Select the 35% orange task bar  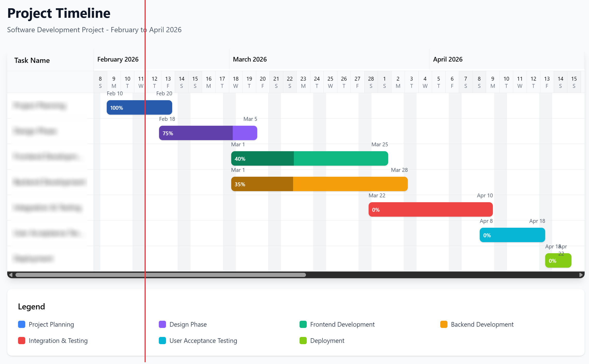pos(319,184)
